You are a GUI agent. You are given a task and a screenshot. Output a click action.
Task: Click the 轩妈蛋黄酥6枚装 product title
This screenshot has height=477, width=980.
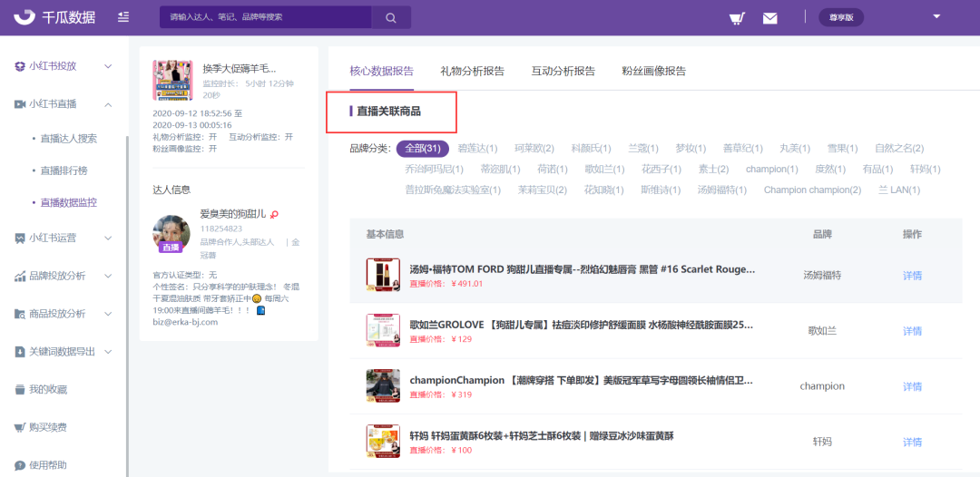[541, 435]
